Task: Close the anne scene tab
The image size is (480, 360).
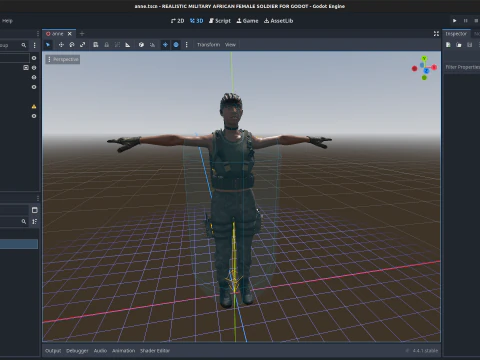Action: tap(70, 34)
